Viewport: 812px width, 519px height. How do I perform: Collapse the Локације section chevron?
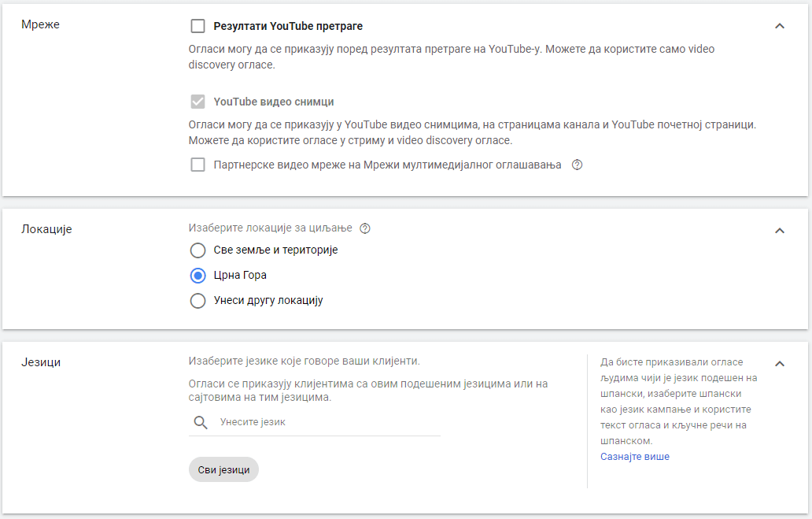[x=780, y=231]
